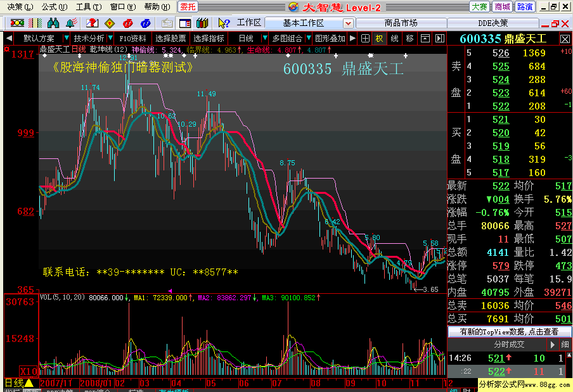The height and width of the screenshot is (392, 573).
Task: Click the left arrow on chart toolbar
Action: pos(9,38)
